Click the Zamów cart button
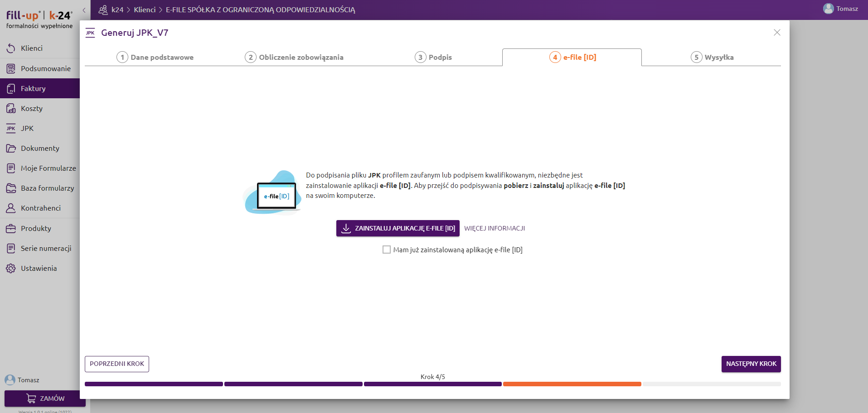The height and width of the screenshot is (413, 868). (x=45, y=399)
